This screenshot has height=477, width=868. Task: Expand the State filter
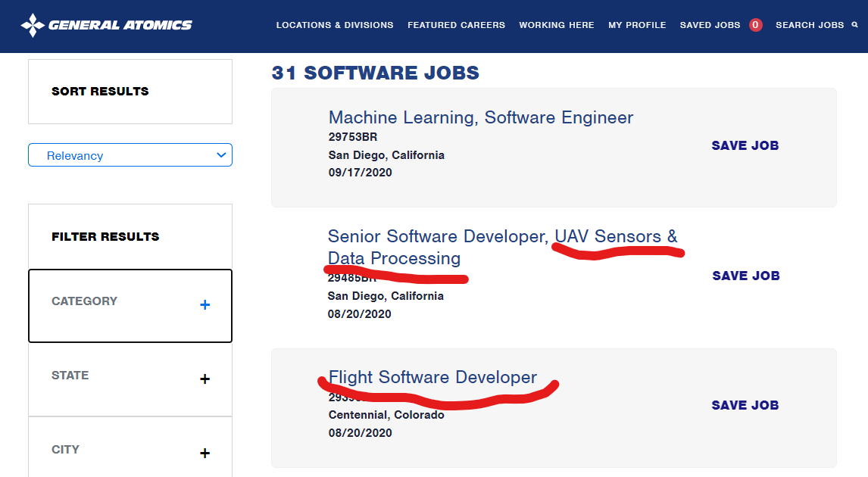click(130, 379)
